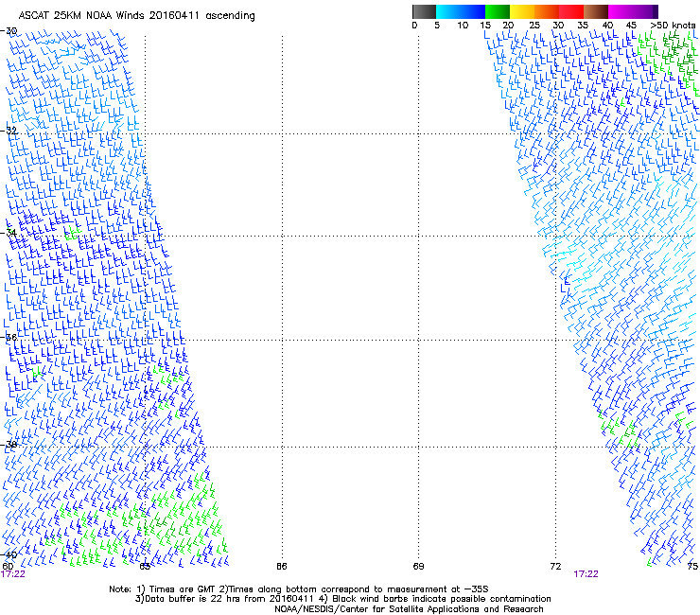Click the purple '17:22' time under longitude 60

click(13, 574)
